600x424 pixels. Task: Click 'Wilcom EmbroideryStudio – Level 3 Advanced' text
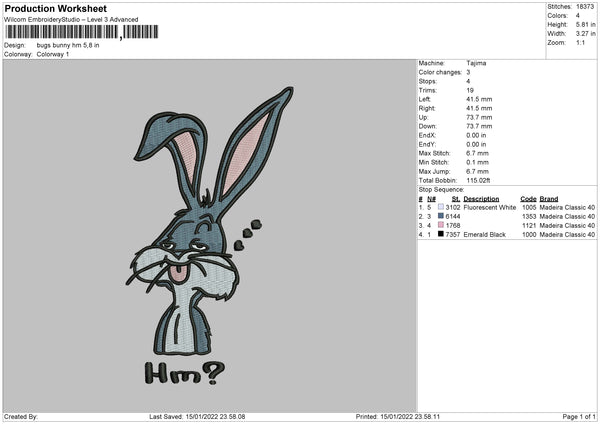71,20
